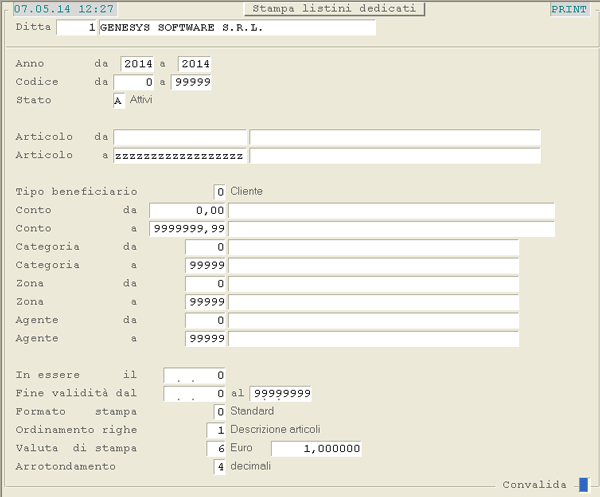Viewport: 600px width, 497px height.
Task: Click the Agente a description field
Action: 373,339
